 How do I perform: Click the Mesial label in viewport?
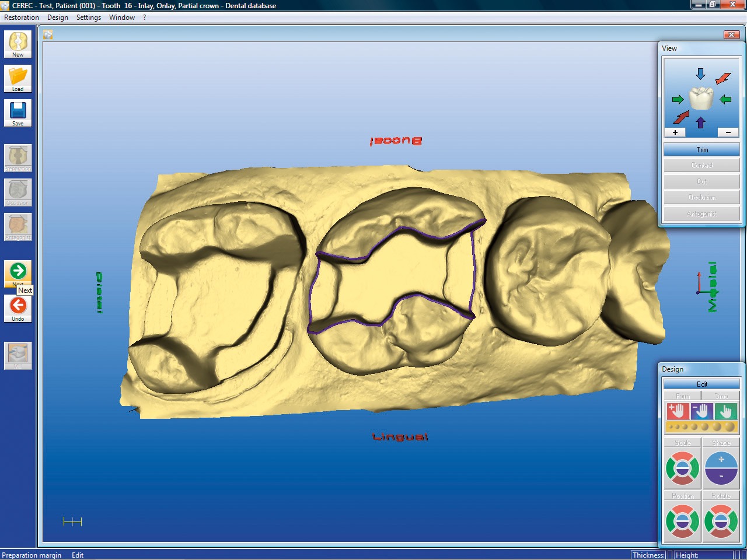[712, 287]
